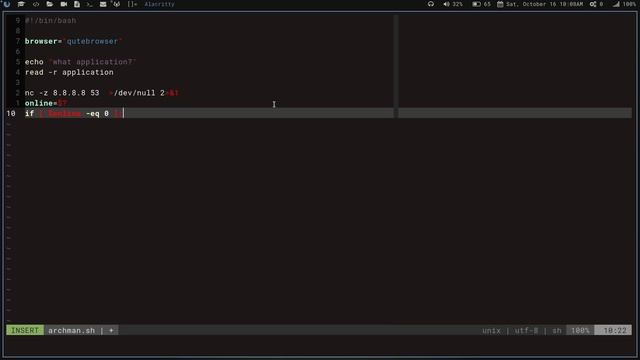
Task: Click relative line number 7 in gutter
Action: 18,41
